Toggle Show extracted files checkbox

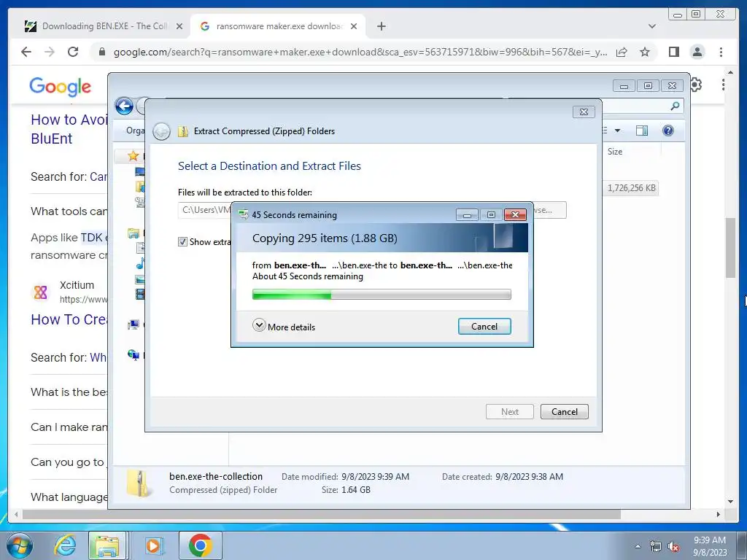(x=182, y=241)
